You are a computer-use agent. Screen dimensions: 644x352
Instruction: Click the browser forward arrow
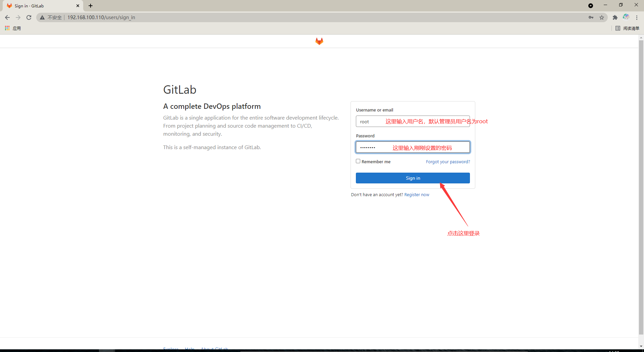coord(18,17)
